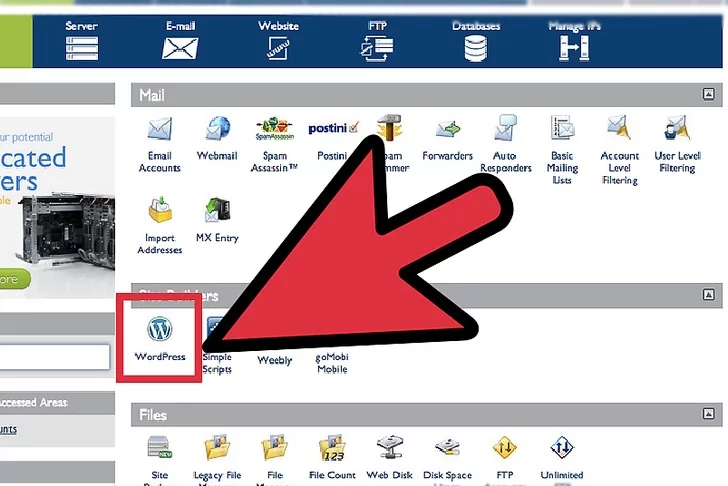Collapse the Site Builders section
Screen dimensions: 728x486
(709, 295)
